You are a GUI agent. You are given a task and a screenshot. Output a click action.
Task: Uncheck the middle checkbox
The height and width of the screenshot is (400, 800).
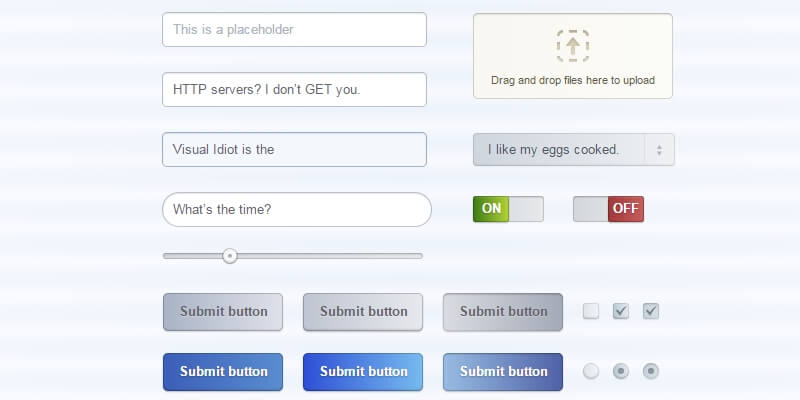click(x=621, y=311)
